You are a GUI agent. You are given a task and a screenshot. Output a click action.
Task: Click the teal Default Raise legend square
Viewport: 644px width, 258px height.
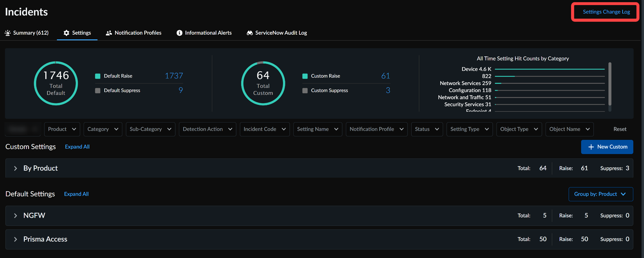point(97,76)
